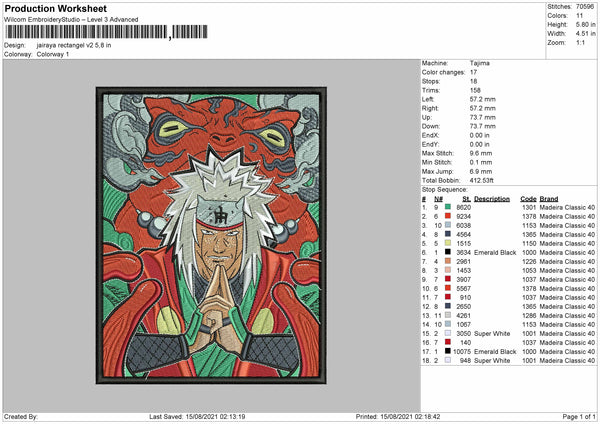Click the yellow swatch in stop row 5
This screenshot has height=424, width=600.
(x=448, y=243)
